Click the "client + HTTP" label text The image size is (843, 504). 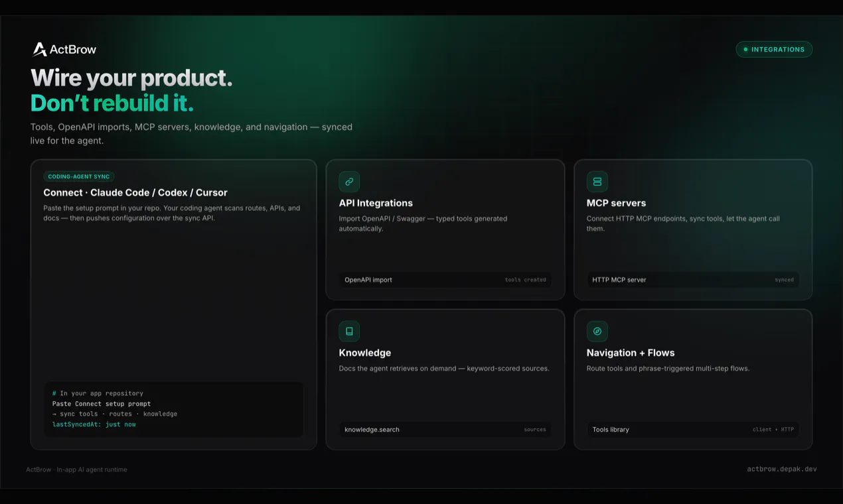tap(773, 430)
